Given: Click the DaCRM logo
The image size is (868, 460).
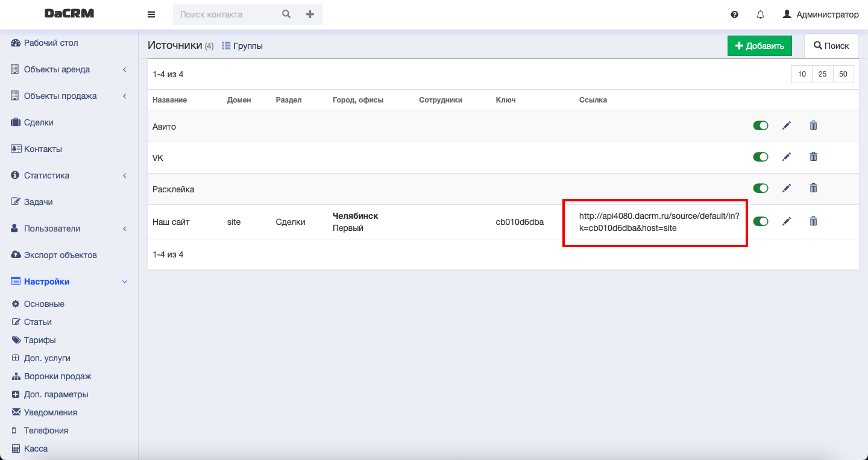Looking at the screenshot, I should point(69,14).
